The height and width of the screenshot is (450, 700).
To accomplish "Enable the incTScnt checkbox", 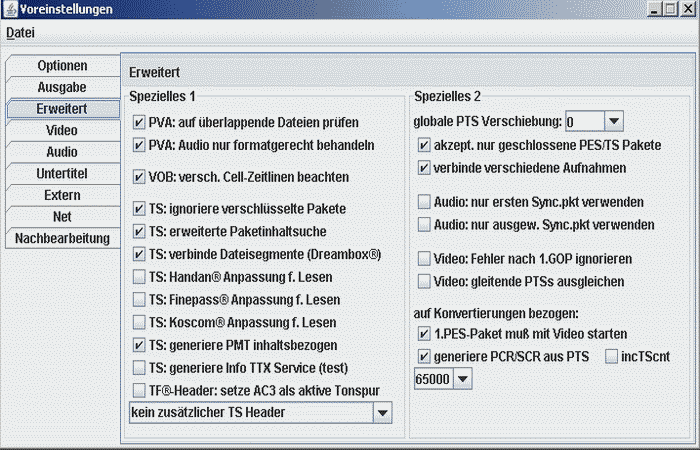I will click(611, 357).
